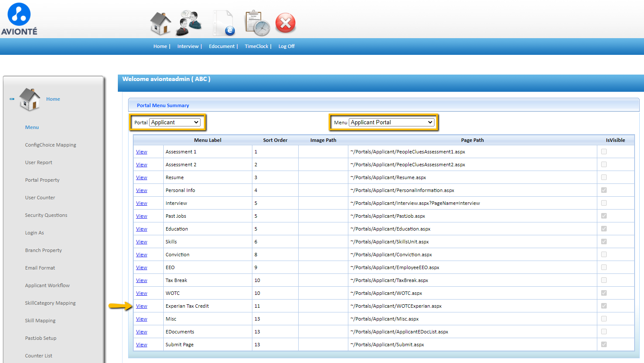Click the Menu Label column header

(208, 140)
